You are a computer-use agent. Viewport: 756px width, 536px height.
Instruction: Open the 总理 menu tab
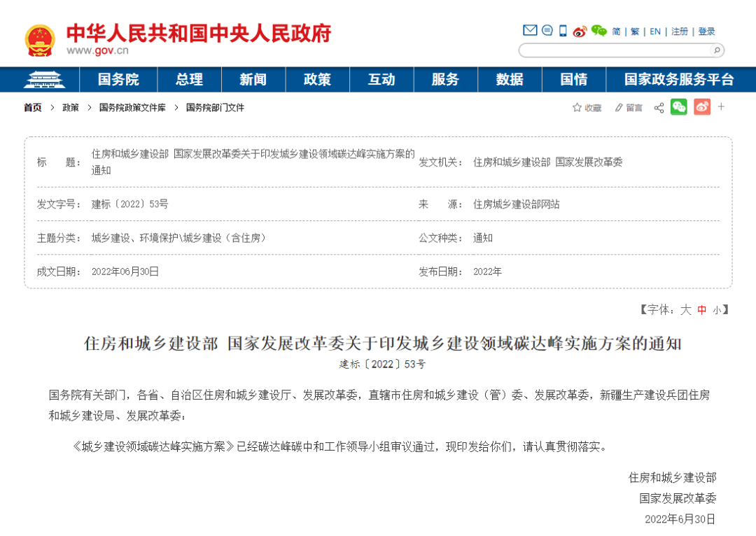point(189,80)
